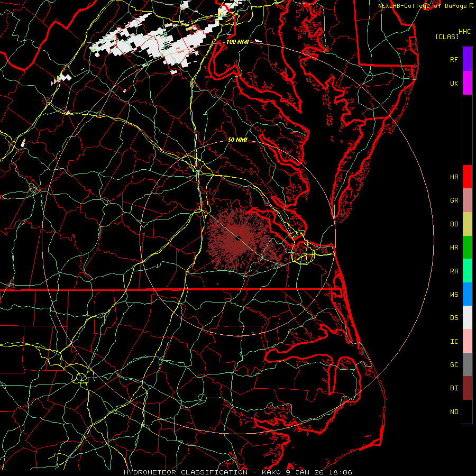
Task: Click the GR legend label
Action: pos(454,200)
